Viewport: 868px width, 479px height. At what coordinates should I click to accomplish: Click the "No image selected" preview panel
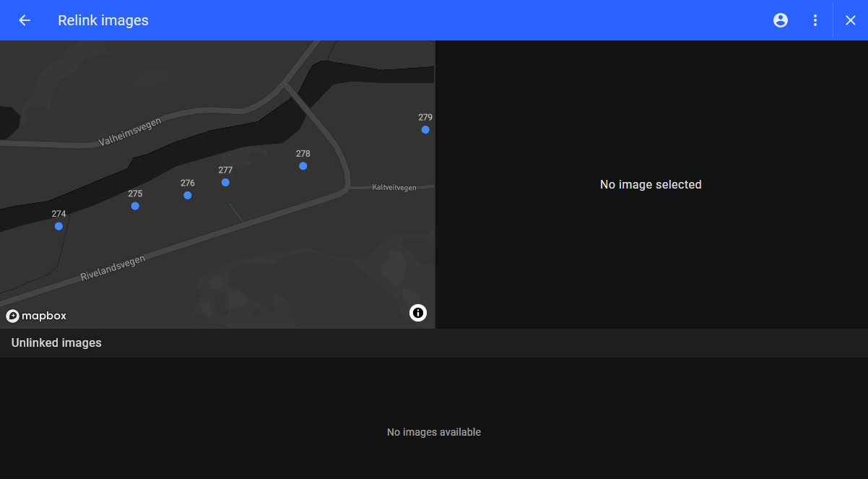coord(651,185)
